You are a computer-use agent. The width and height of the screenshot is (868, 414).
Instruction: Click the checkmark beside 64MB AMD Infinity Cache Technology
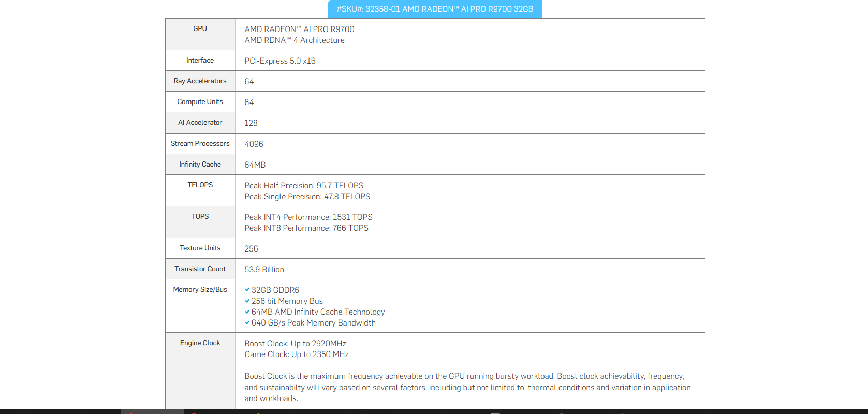[247, 312]
